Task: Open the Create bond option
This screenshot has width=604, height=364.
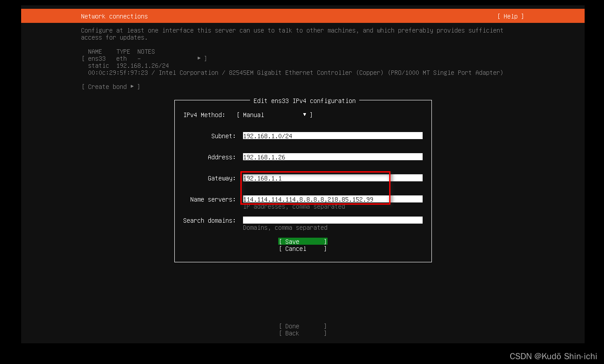Action: 110,87
